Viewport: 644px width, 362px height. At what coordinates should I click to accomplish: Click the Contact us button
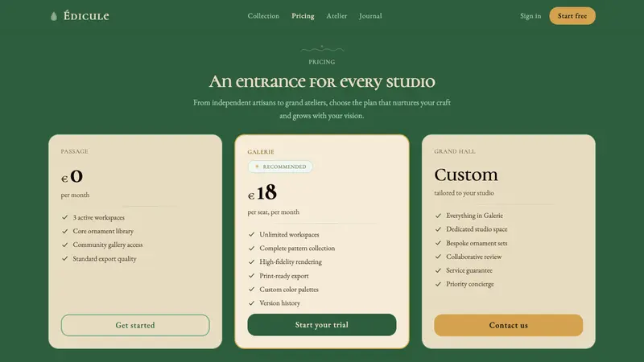tap(508, 325)
